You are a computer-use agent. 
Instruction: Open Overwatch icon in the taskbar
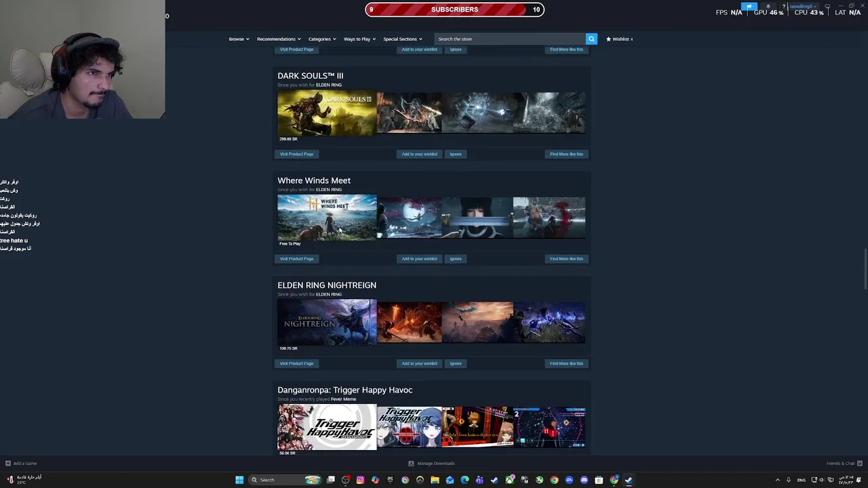tap(420, 480)
